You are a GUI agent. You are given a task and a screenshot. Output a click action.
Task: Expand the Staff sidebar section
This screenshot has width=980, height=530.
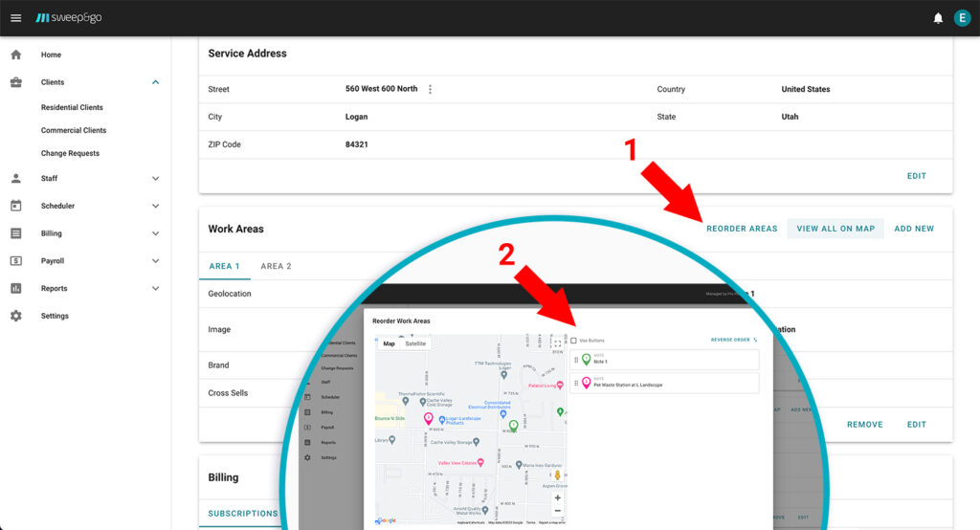155,178
